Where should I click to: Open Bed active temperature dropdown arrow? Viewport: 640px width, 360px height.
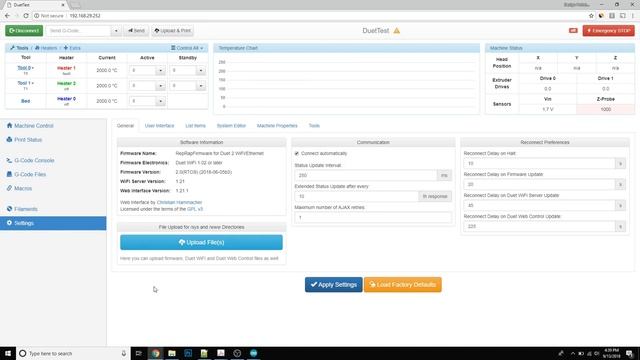(160, 101)
